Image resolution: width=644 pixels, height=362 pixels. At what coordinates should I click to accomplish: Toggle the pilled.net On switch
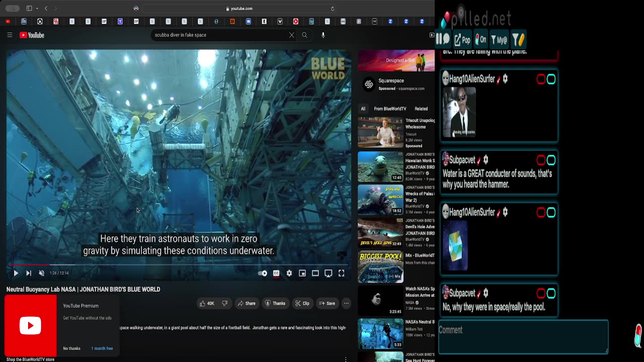point(480,40)
